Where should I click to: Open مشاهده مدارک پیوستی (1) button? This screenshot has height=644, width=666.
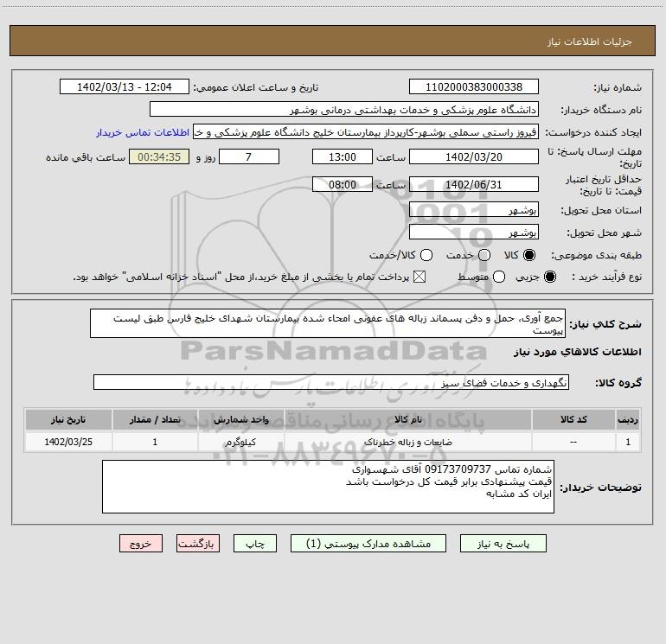click(368, 544)
